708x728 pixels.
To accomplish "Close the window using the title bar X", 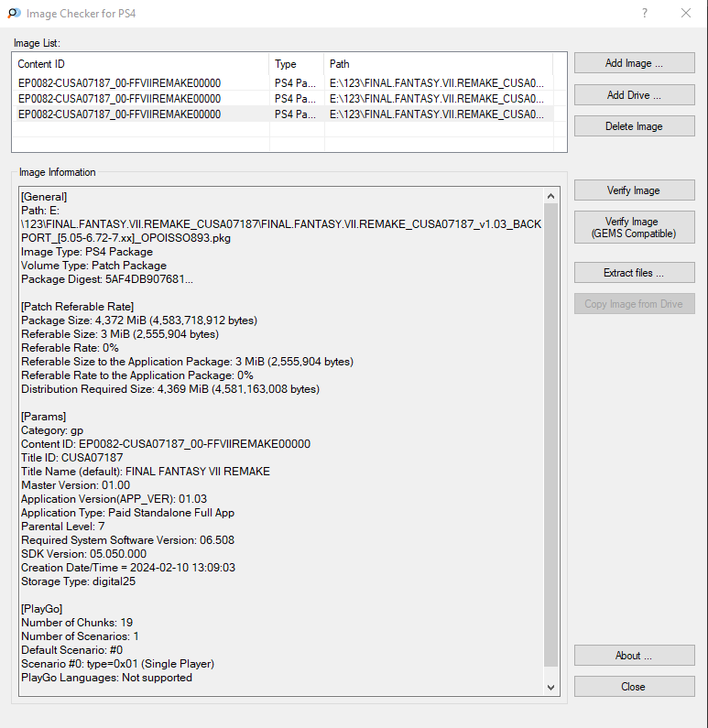I will coord(686,13).
